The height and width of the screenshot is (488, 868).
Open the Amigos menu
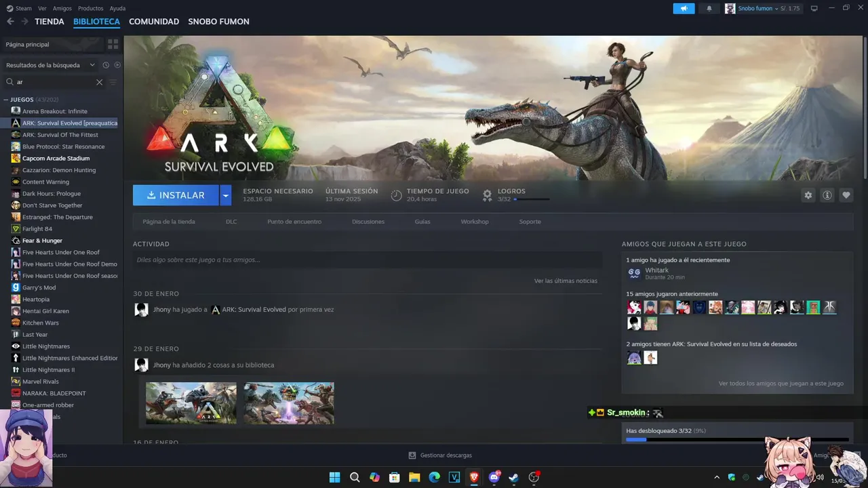[x=62, y=8]
